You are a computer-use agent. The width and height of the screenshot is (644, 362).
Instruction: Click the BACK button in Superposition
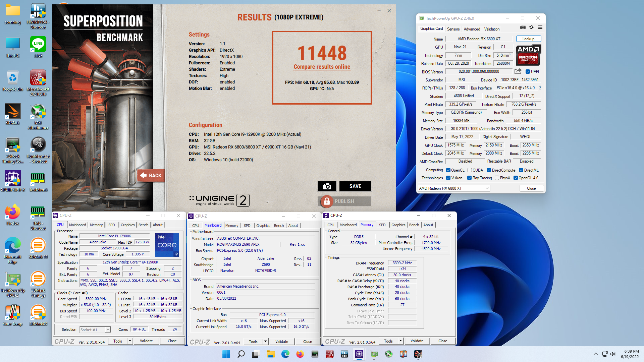tap(151, 176)
